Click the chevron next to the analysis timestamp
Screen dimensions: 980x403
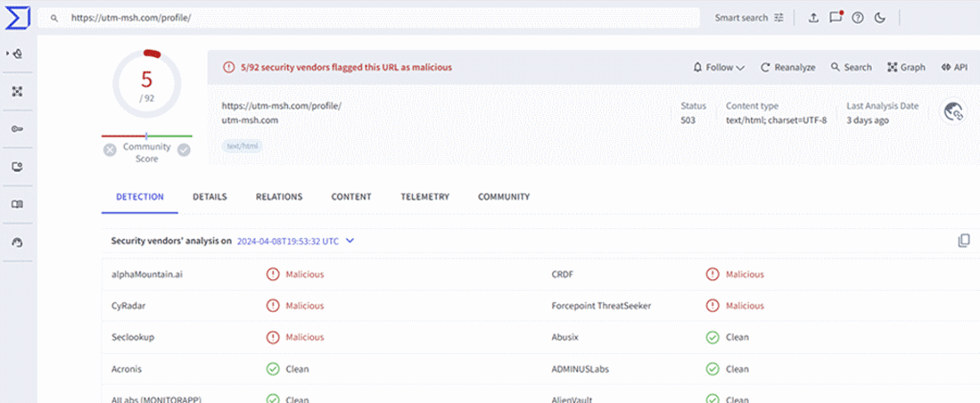(x=350, y=241)
